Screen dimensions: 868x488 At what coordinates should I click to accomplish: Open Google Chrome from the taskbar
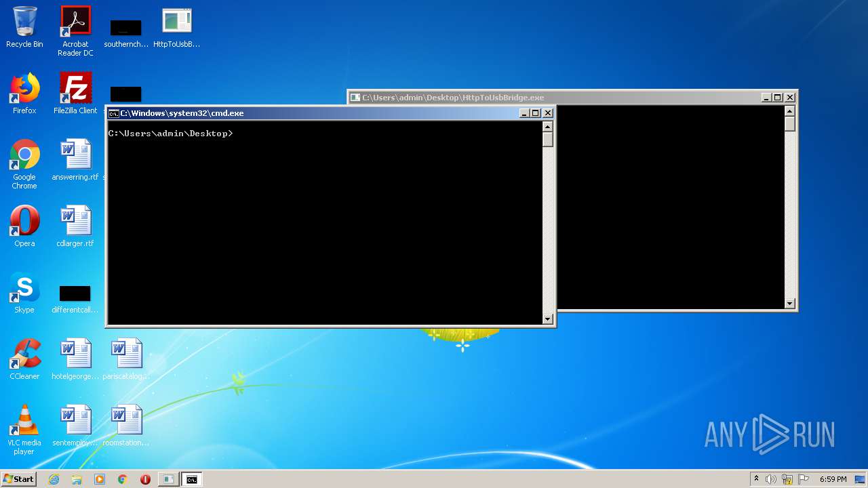[x=123, y=479]
